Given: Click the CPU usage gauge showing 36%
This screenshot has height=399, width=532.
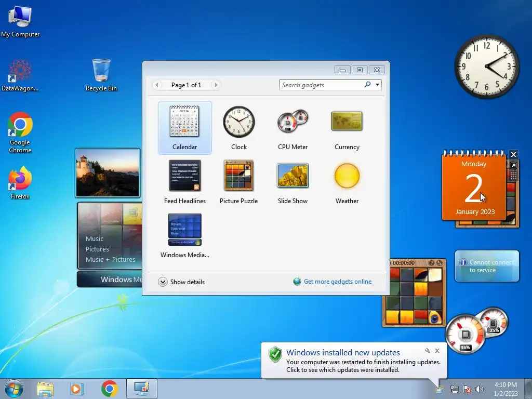Looking at the screenshot, I should tap(465, 335).
